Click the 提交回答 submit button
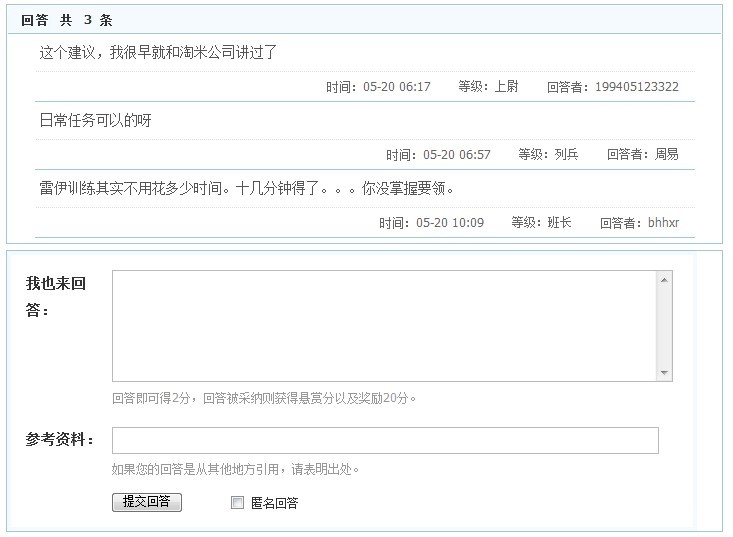The height and width of the screenshot is (537, 733). pyautogui.click(x=147, y=502)
